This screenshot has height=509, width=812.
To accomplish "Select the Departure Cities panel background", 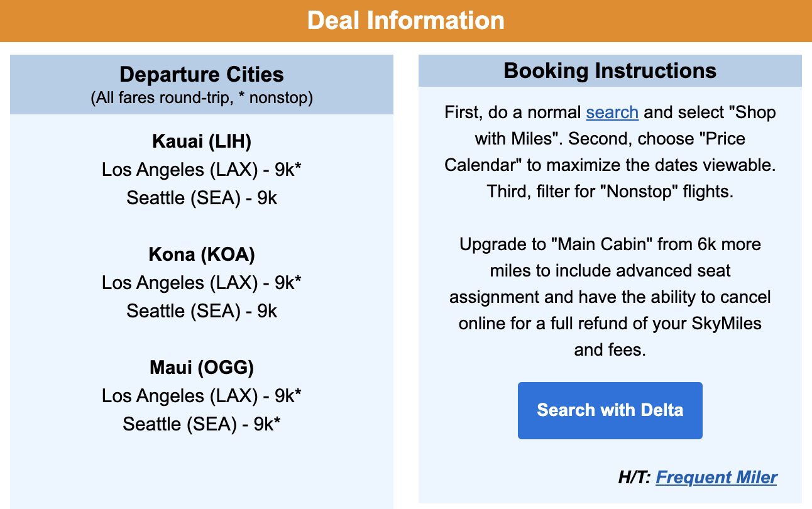I will tap(201, 471).
